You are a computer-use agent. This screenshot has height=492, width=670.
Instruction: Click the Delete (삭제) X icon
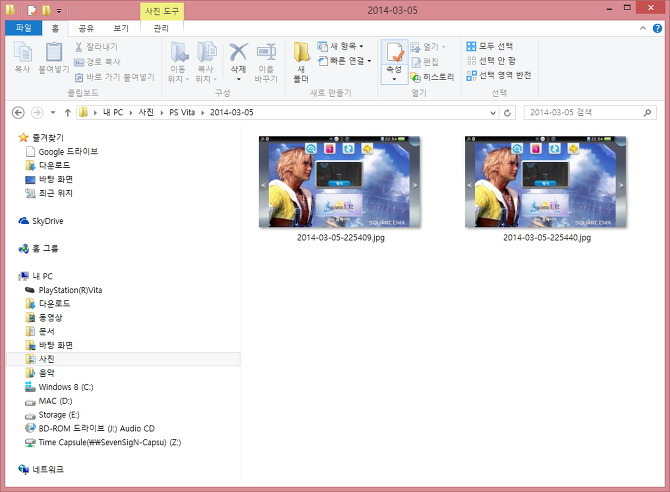tap(238, 53)
